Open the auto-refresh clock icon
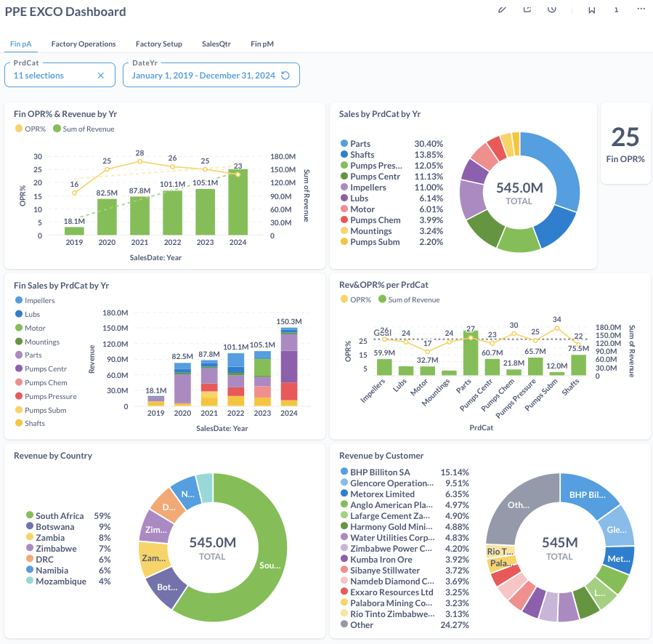Image resolution: width=653 pixels, height=644 pixels. point(552,9)
